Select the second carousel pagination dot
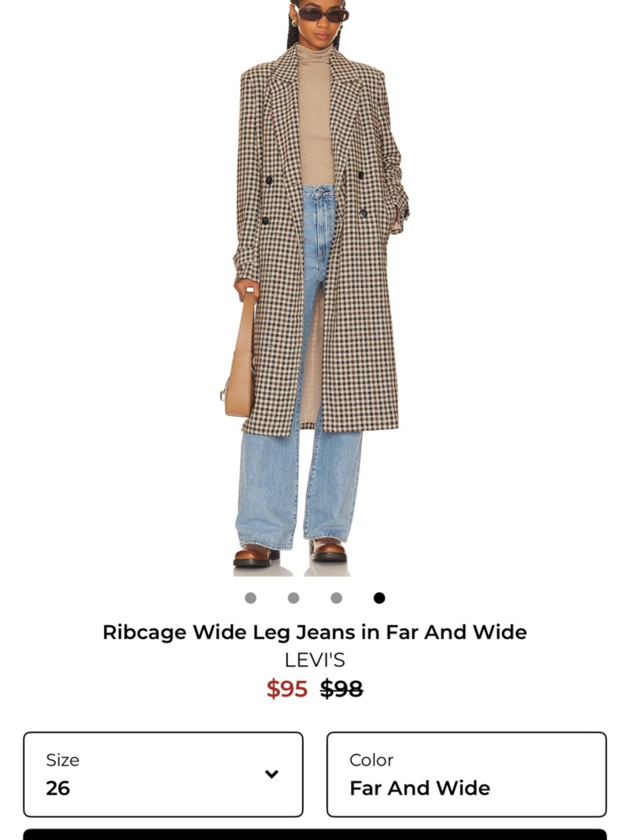This screenshot has width=630, height=840. pyautogui.click(x=294, y=598)
